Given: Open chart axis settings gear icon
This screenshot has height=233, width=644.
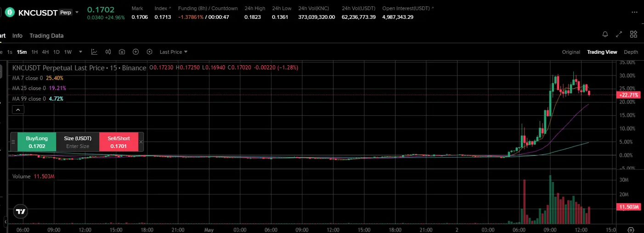Looking at the screenshot, I should 631,229.
